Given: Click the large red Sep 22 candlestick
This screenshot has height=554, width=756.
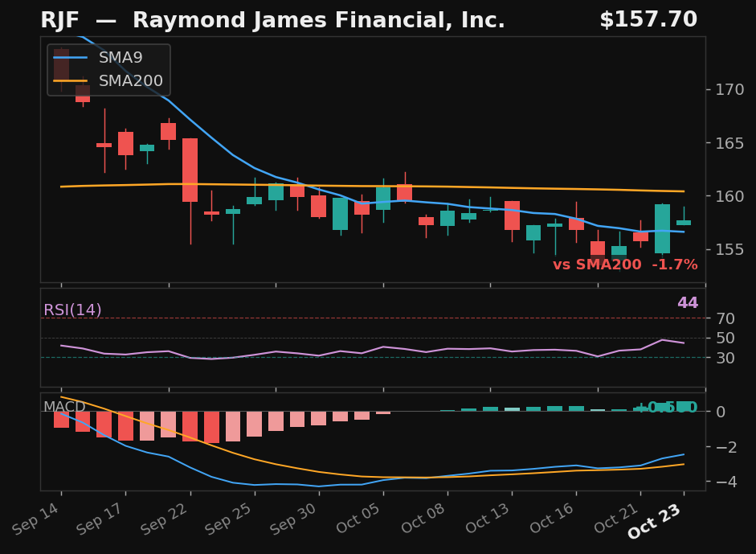Looking at the screenshot, I should (x=190, y=170).
